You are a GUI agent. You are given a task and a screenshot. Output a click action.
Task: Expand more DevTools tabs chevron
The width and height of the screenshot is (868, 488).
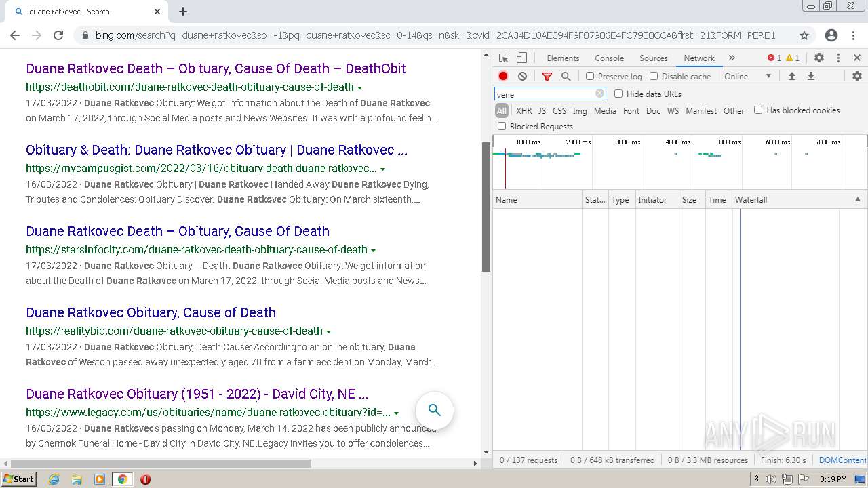click(732, 58)
